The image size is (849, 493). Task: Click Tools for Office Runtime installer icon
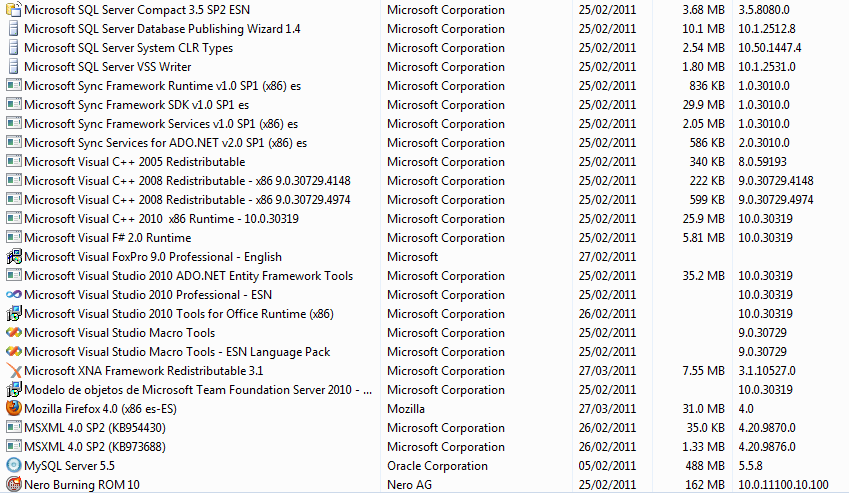pos(14,313)
